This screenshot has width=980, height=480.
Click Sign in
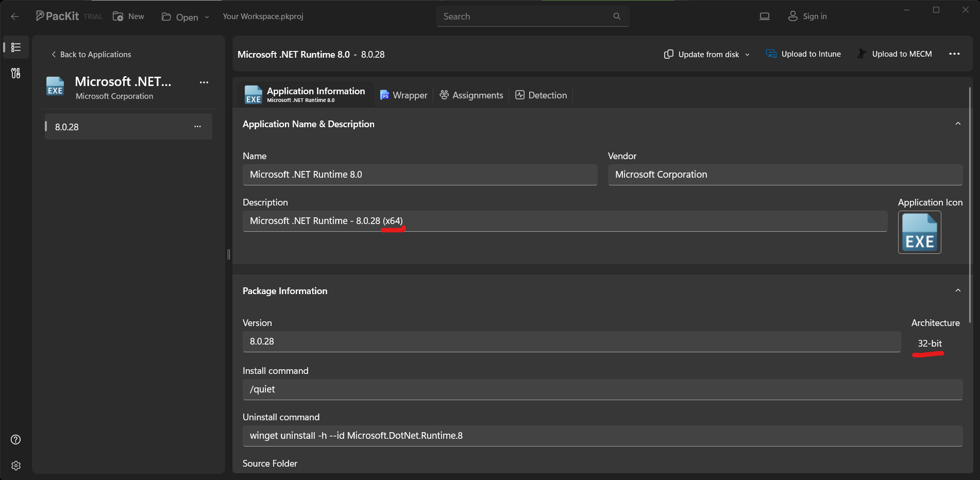point(807,16)
